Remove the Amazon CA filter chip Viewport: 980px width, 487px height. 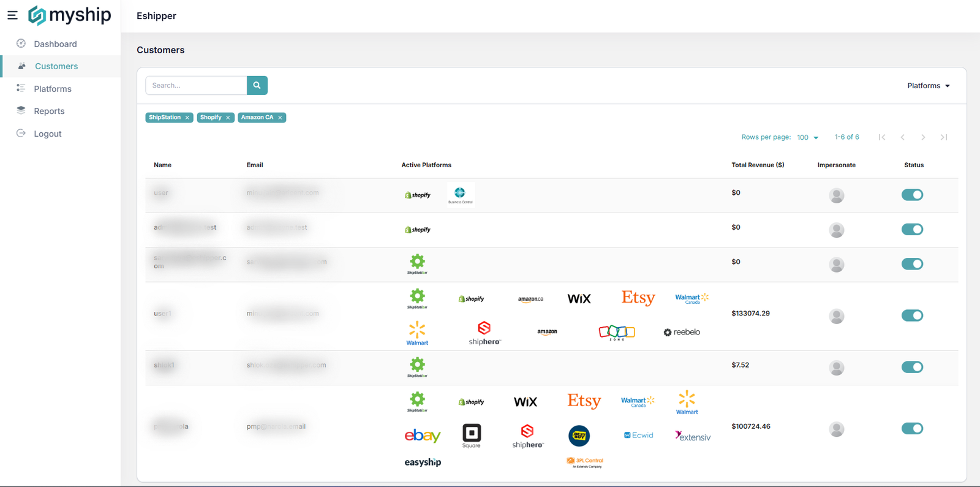(280, 118)
